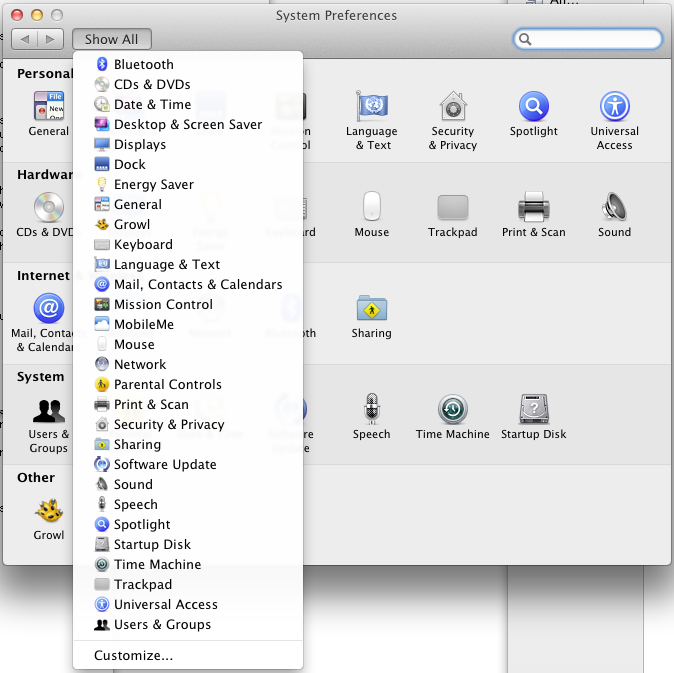Select Mission Control from the menu list
Viewport: 674px width, 673px height.
pos(163,304)
